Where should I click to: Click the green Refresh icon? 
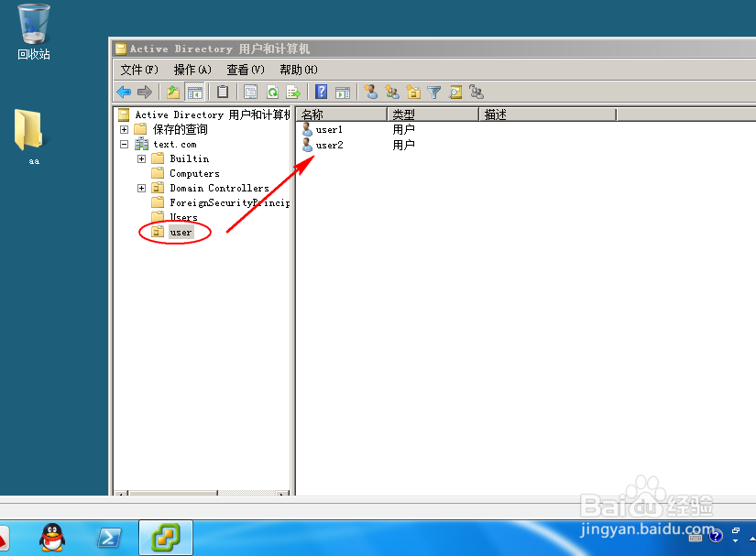tap(272, 92)
